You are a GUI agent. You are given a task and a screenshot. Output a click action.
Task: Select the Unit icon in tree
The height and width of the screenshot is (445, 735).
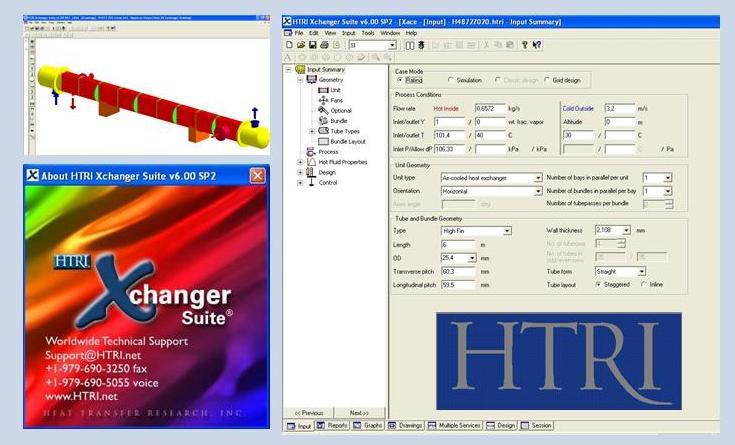click(x=323, y=90)
